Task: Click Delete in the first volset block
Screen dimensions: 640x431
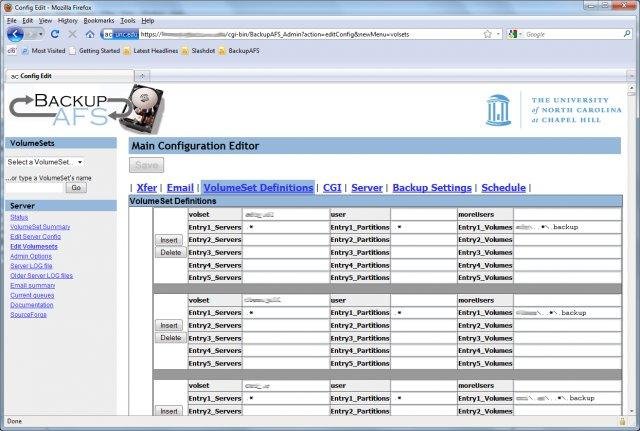Action: 171,252
